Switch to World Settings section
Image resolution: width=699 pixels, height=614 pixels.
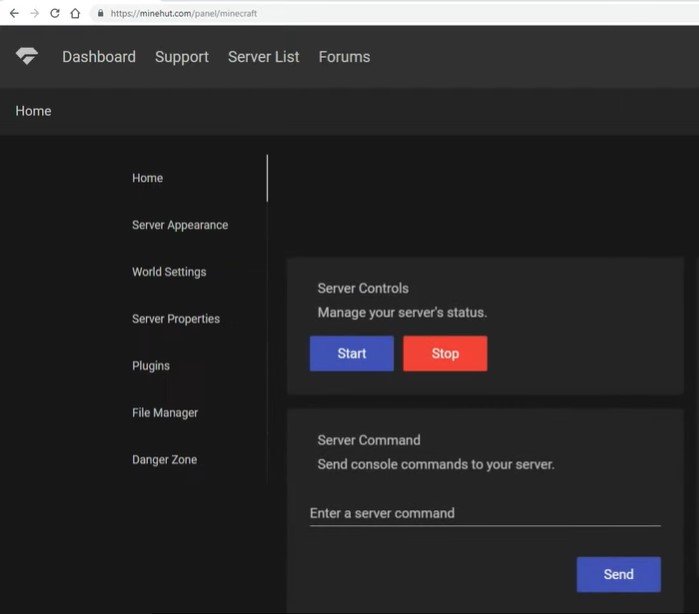pos(169,272)
